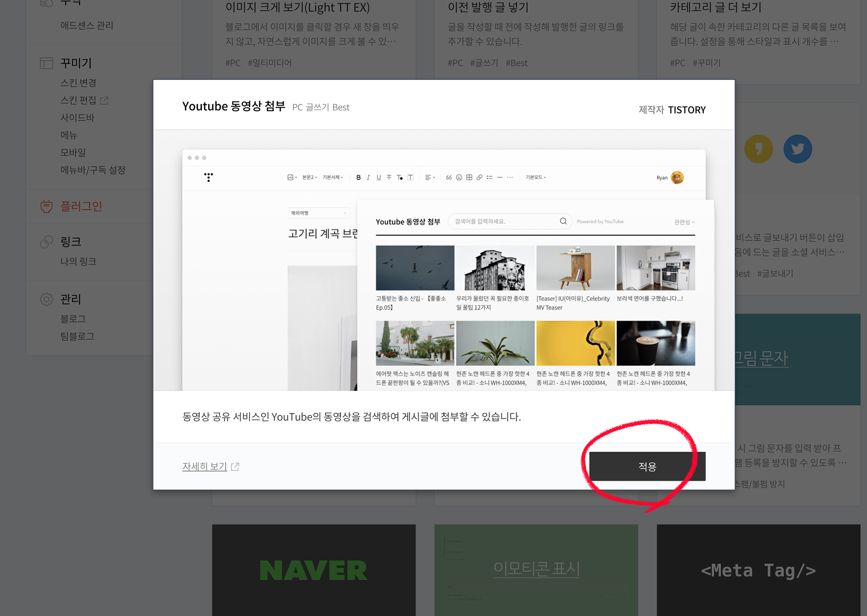Open the 그림 문자 plugin card
The image size is (867, 616).
(x=798, y=359)
